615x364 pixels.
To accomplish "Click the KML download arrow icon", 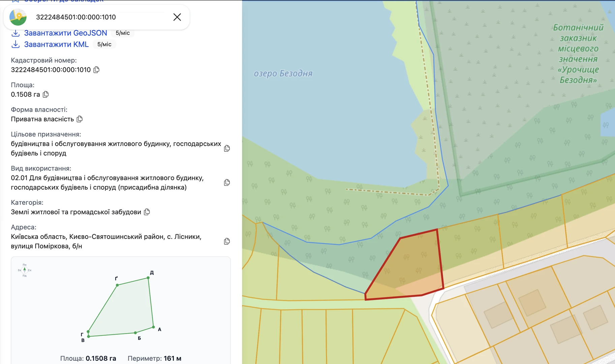I will tap(16, 44).
